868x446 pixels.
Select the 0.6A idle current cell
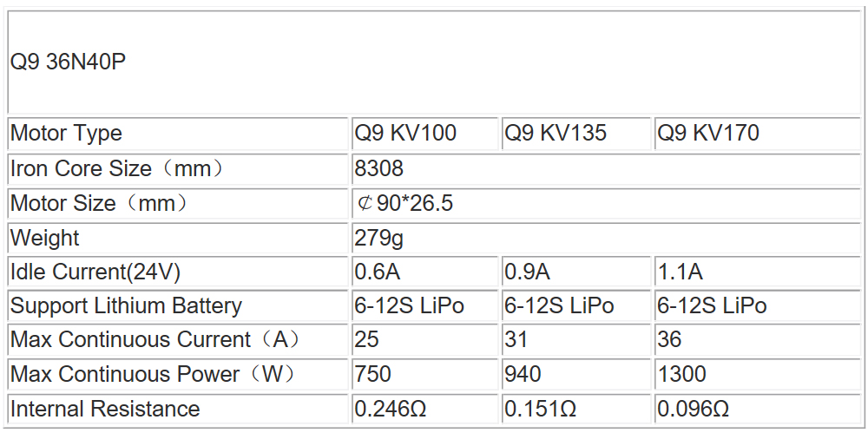pyautogui.click(x=378, y=272)
